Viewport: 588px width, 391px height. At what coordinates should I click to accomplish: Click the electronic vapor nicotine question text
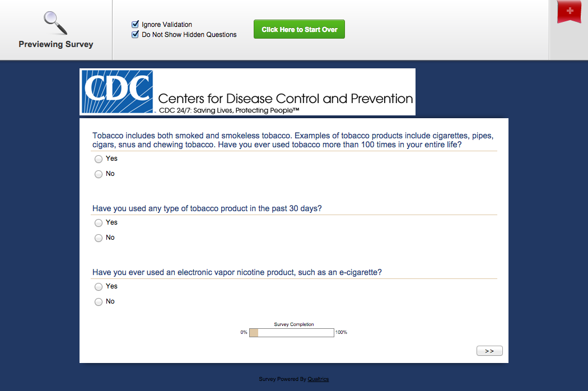click(x=237, y=272)
